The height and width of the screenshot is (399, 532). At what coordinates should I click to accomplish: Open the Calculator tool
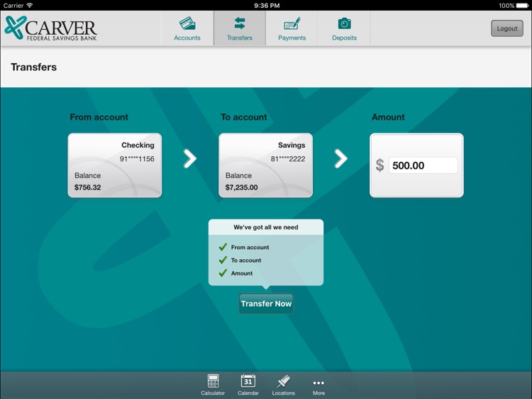[x=213, y=384]
